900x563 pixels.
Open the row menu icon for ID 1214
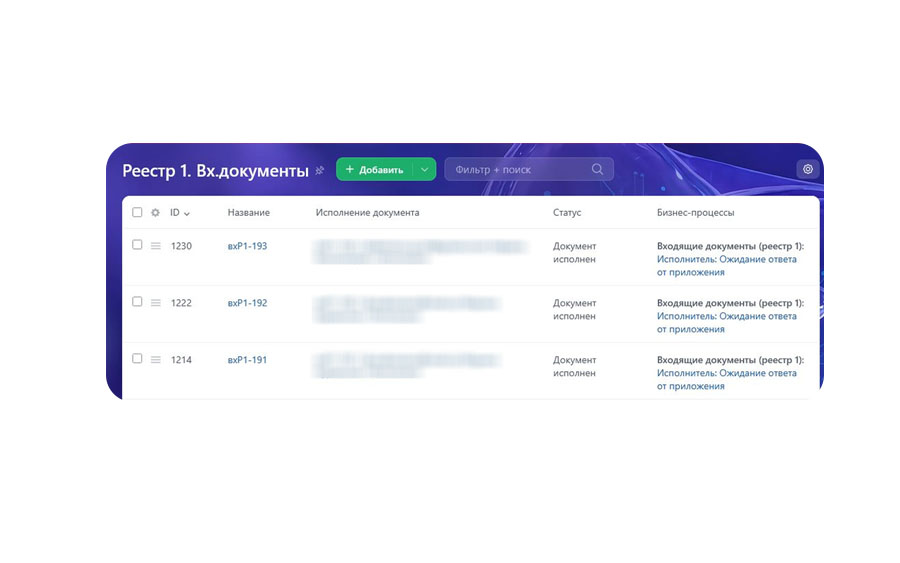pos(156,359)
